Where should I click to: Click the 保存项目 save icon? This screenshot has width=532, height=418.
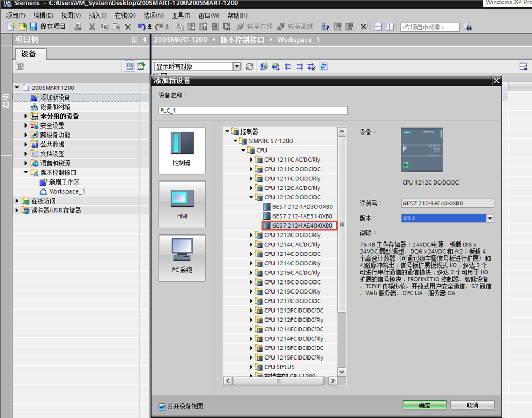(x=33, y=27)
